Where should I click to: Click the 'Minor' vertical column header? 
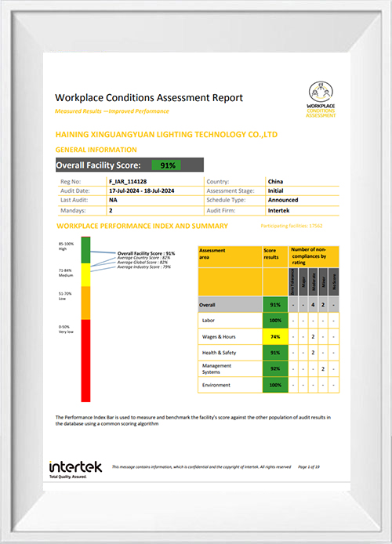point(323,281)
